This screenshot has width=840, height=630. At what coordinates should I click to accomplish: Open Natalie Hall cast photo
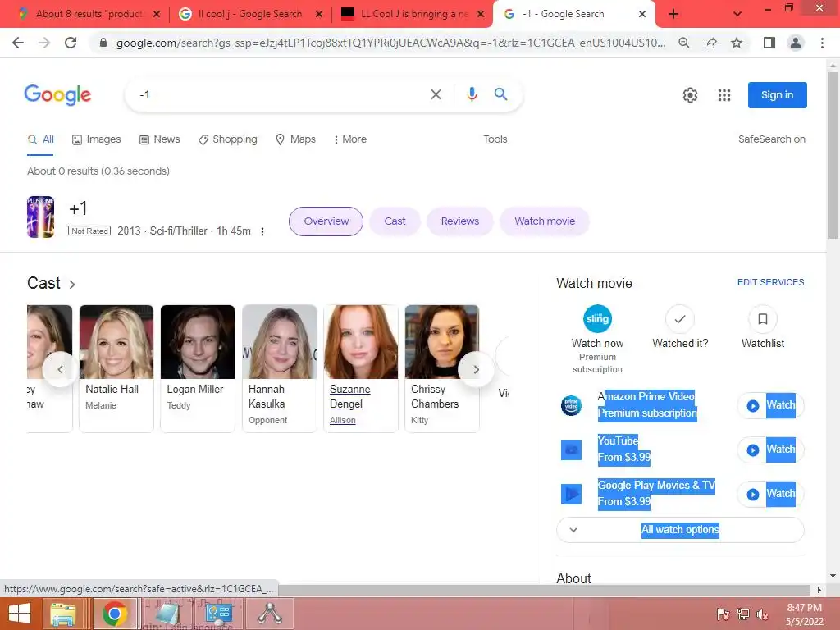pos(116,342)
